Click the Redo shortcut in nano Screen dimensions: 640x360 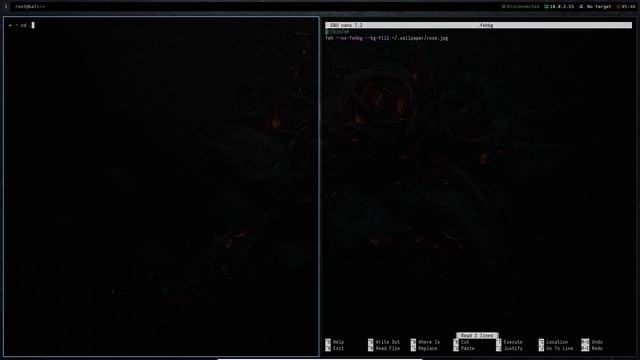click(592, 349)
